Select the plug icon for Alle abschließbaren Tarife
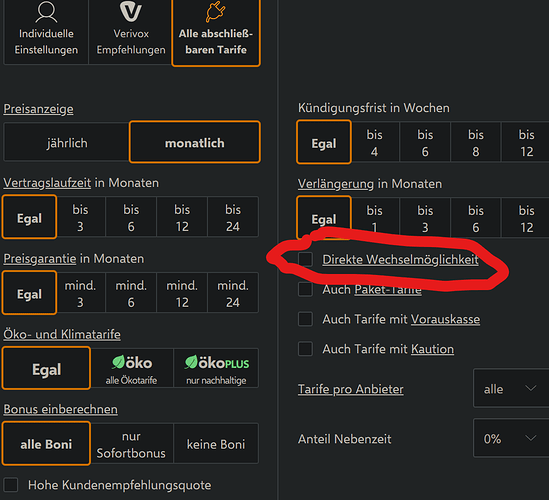The image size is (549, 500). point(216,11)
